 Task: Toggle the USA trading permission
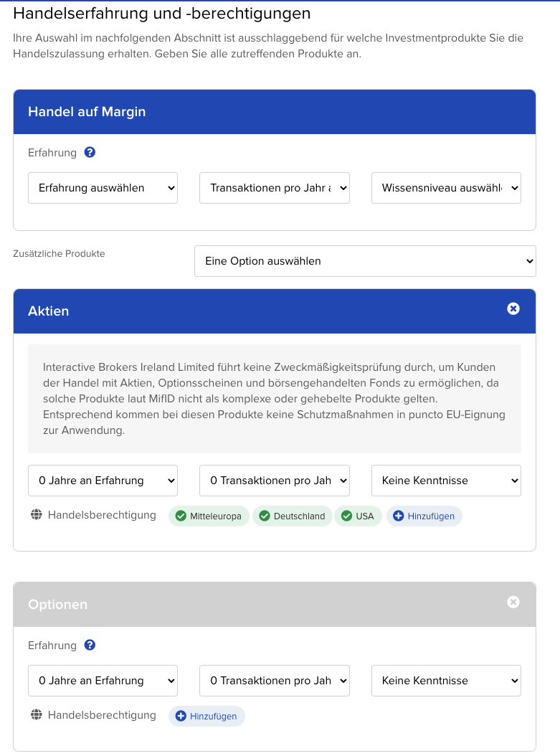tap(358, 516)
